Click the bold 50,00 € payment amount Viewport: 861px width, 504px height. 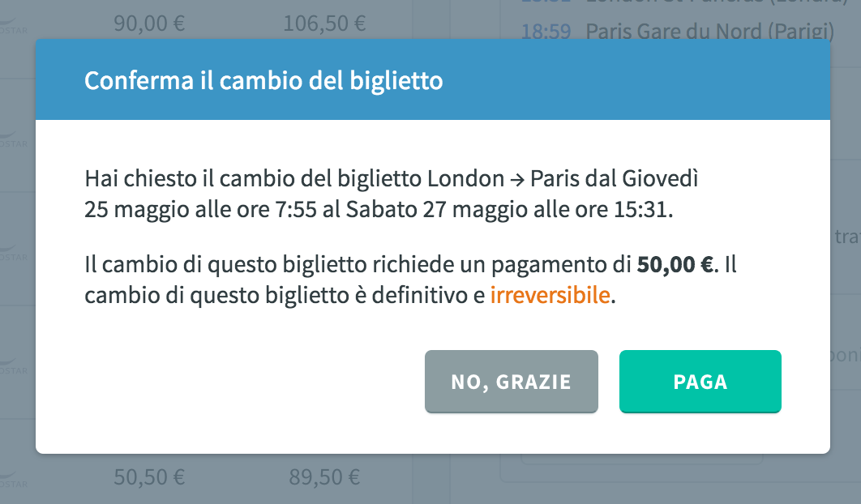675,264
